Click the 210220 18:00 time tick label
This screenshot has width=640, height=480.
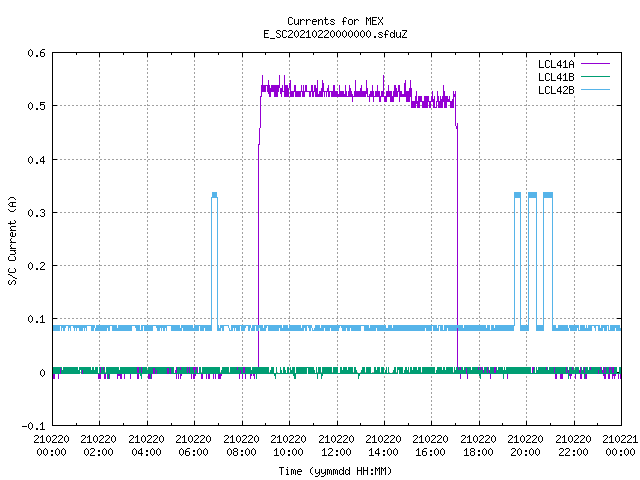(479, 445)
